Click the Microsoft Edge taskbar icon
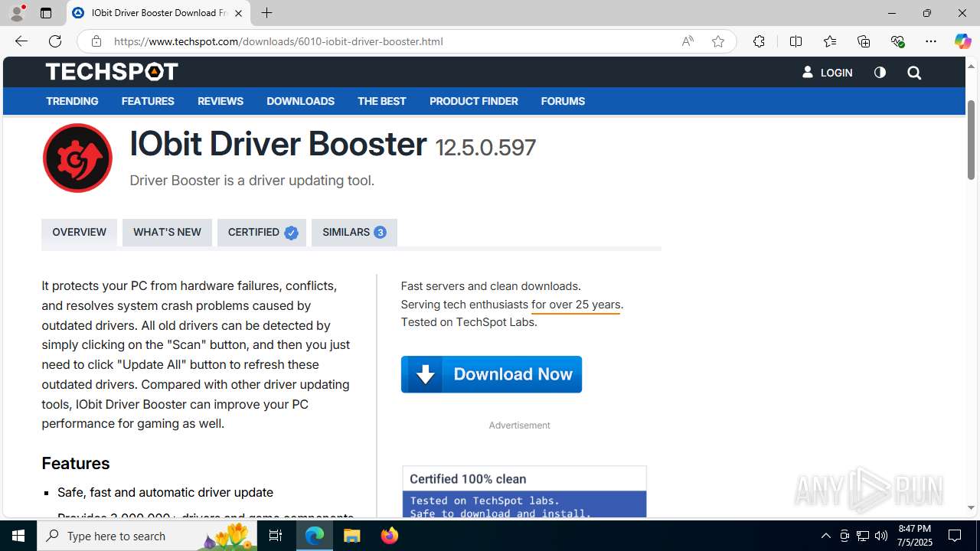980x551 pixels. 315,536
